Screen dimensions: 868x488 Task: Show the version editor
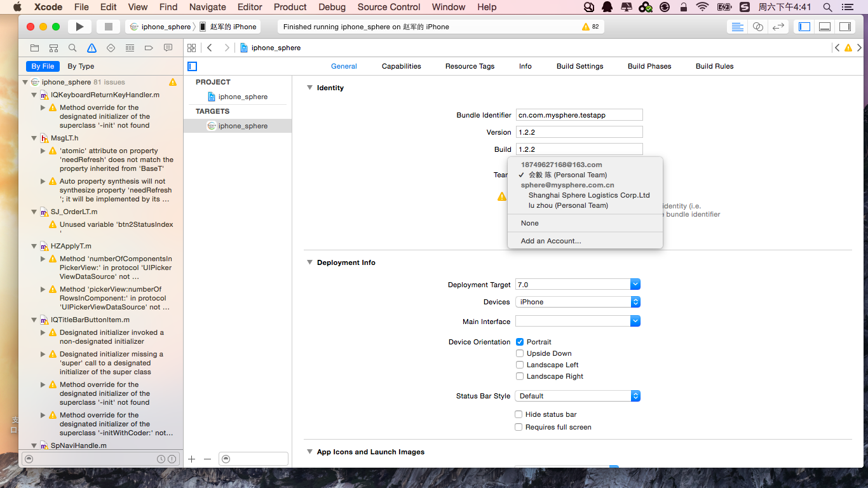778,27
